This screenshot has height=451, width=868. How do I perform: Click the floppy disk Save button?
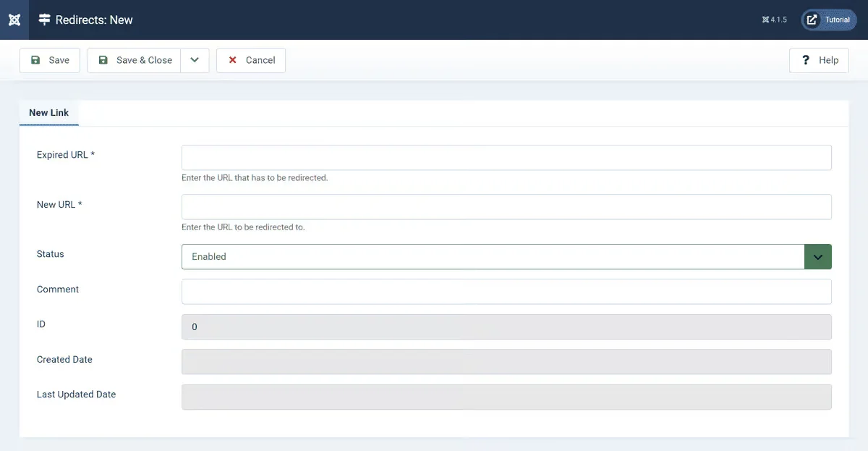(x=49, y=60)
